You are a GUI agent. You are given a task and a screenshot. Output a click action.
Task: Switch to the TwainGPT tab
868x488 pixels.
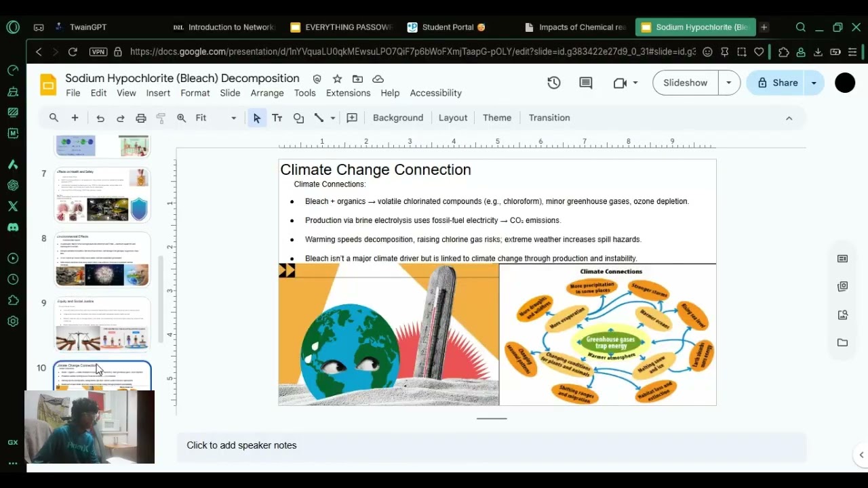pos(88,27)
